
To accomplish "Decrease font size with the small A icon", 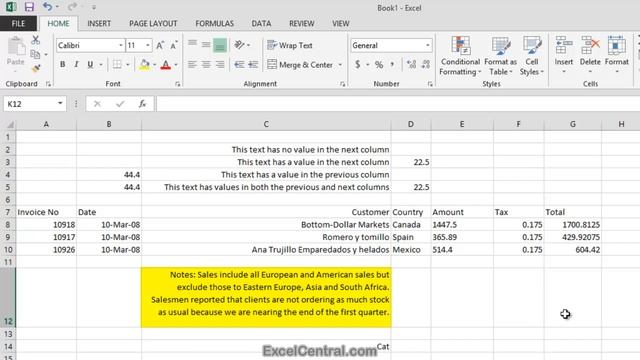I will [173, 45].
